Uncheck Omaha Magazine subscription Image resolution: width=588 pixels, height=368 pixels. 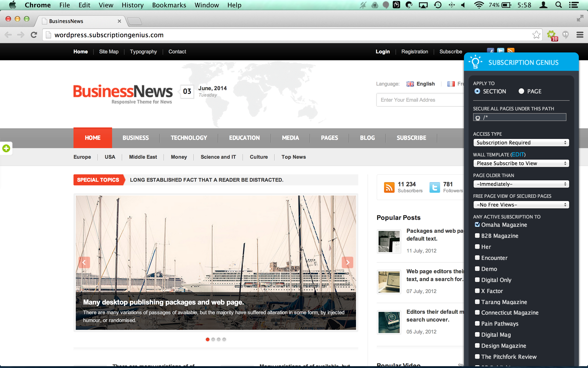477,225
